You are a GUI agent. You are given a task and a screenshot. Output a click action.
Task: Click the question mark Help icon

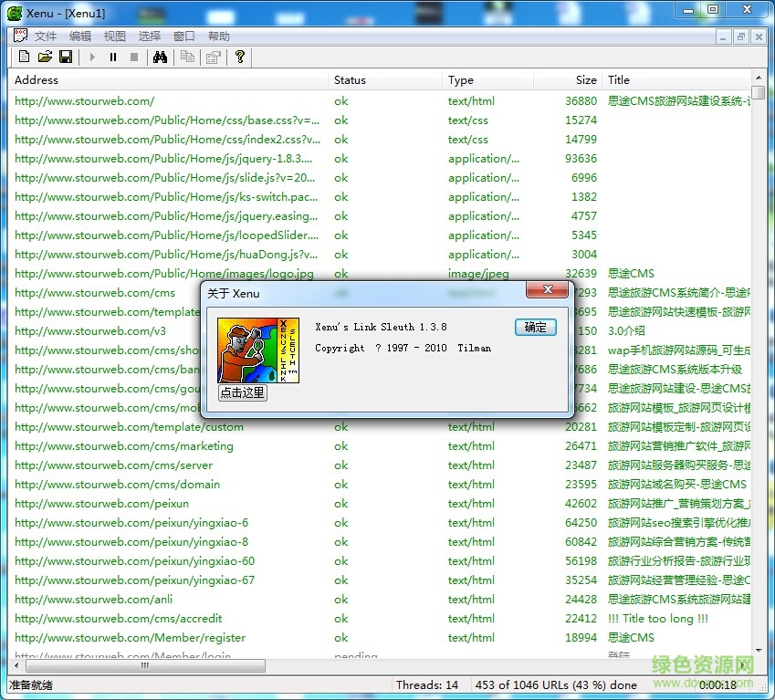coord(240,57)
